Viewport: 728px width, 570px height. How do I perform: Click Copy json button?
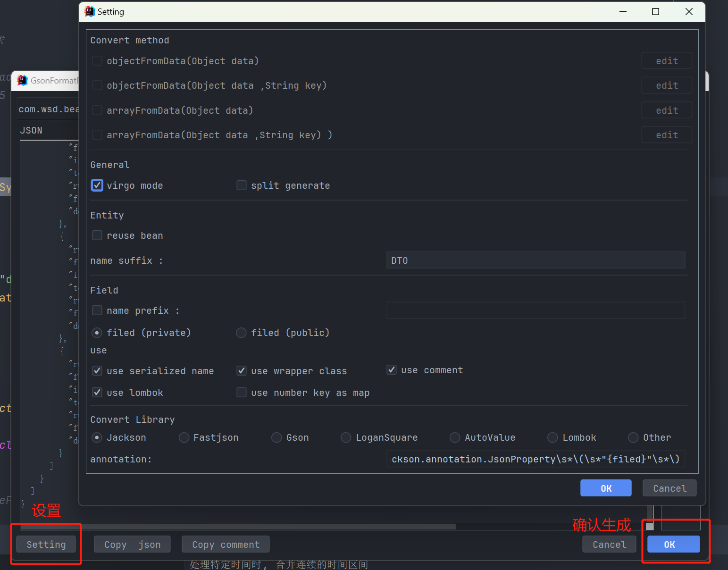point(132,544)
